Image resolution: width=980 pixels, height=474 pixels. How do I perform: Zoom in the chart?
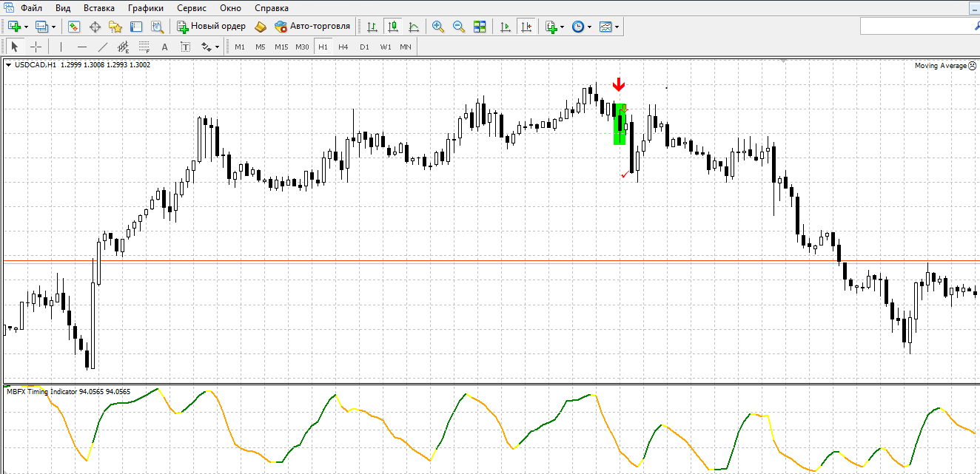click(x=438, y=27)
